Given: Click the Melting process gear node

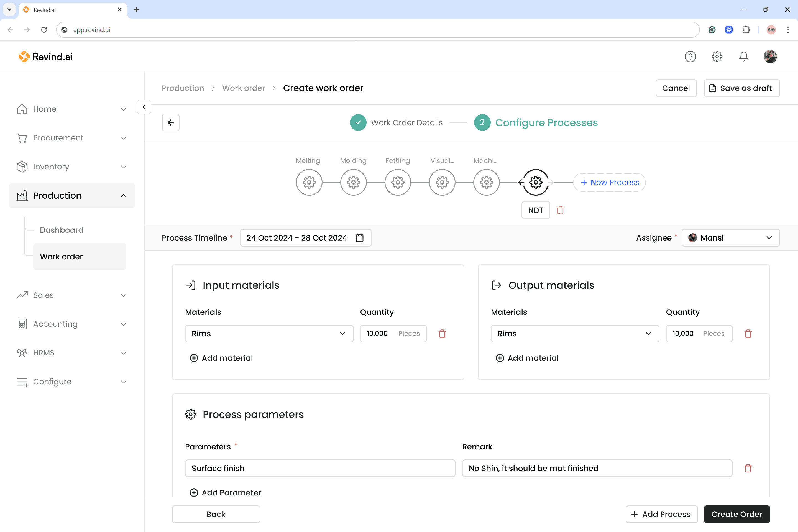Looking at the screenshot, I should click(309, 182).
